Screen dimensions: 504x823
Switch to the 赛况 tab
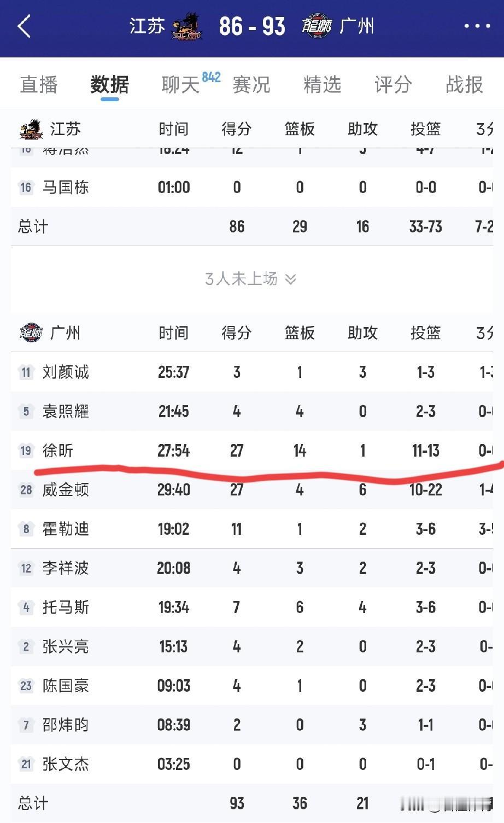click(251, 85)
